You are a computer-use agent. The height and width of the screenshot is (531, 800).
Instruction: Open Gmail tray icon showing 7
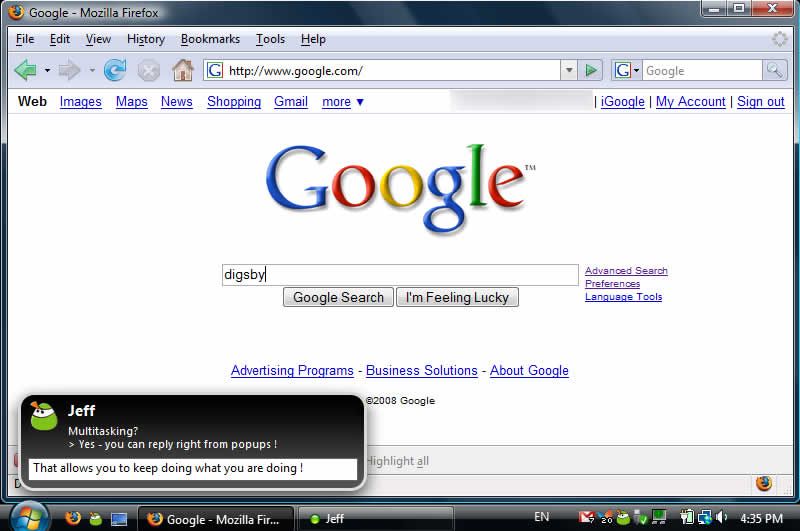pyautogui.click(x=587, y=518)
